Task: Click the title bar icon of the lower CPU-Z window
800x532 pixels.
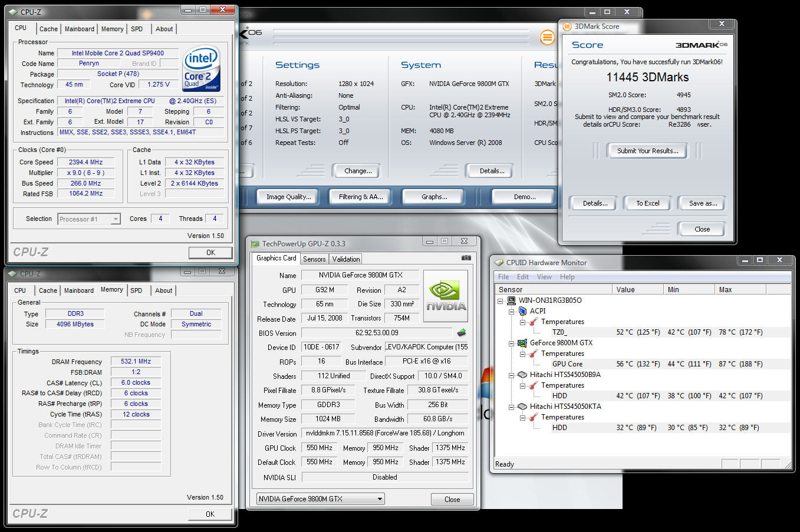Action: (13, 274)
